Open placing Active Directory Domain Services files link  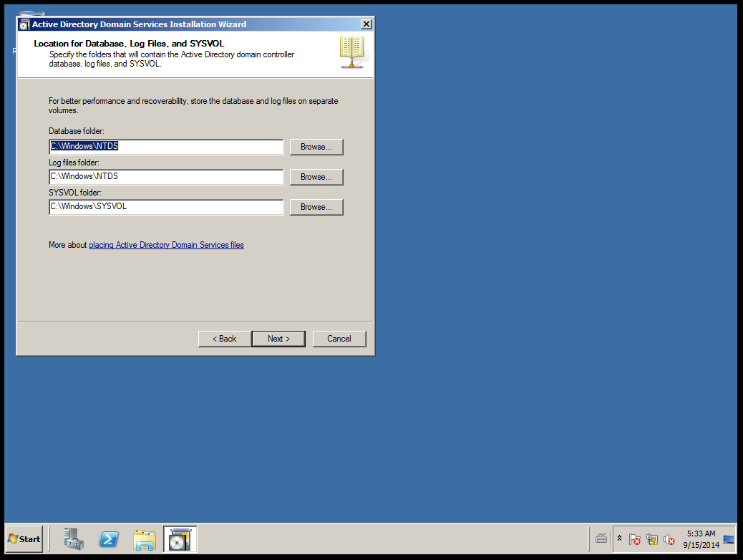[166, 245]
